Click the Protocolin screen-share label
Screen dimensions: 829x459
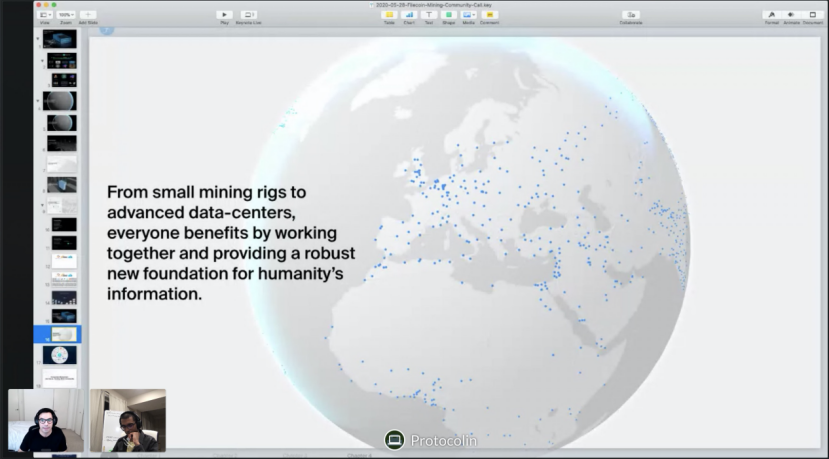pyautogui.click(x=444, y=440)
